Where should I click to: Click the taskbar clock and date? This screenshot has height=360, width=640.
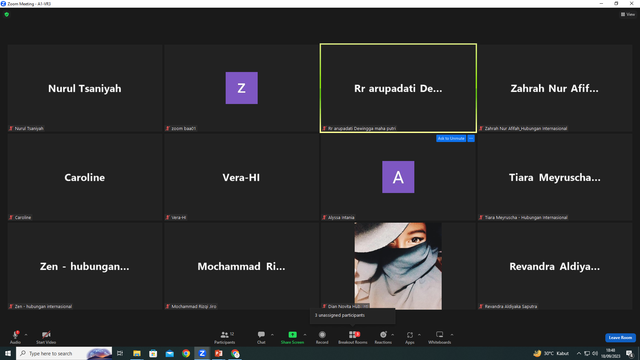[x=611, y=353]
